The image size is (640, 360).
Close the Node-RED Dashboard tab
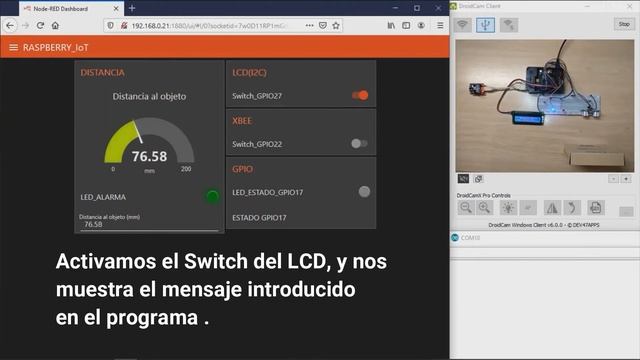(x=116, y=9)
